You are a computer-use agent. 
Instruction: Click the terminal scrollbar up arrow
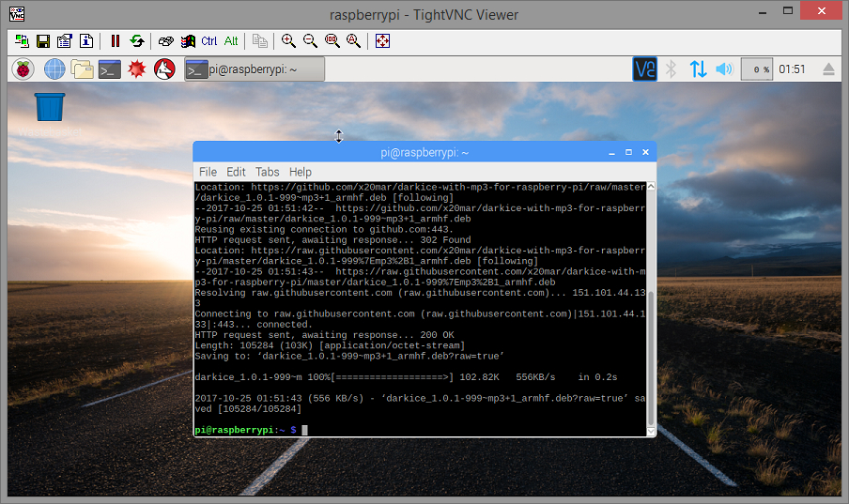(x=651, y=186)
